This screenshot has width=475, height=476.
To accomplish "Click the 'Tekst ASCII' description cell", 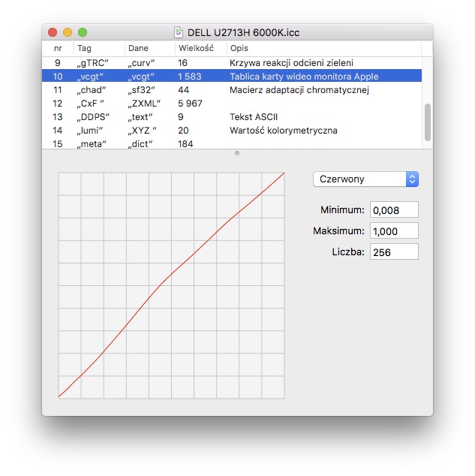I will click(254, 117).
